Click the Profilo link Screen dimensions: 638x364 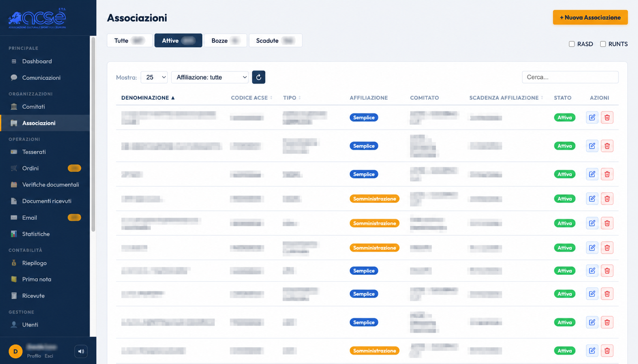pyautogui.click(x=34, y=356)
